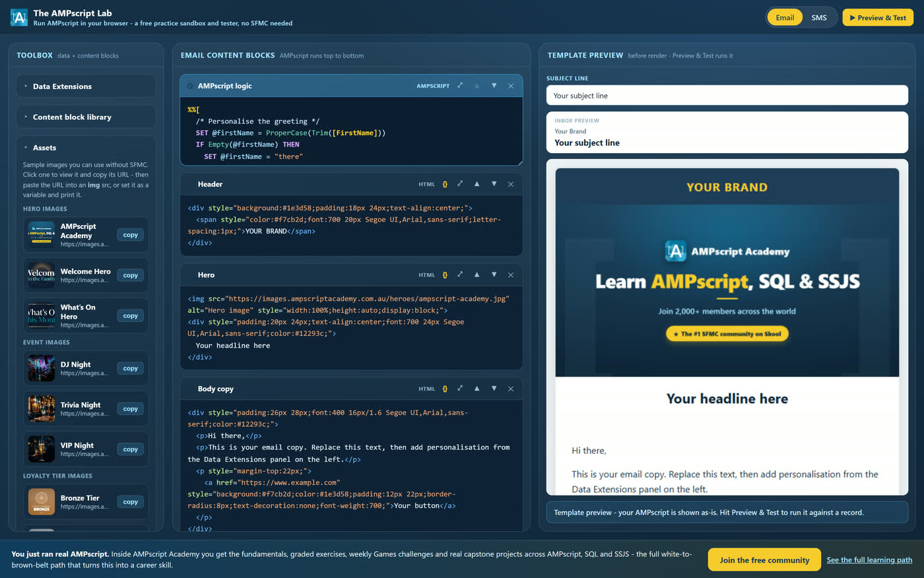Click the HTML label on Body copy block

coord(427,389)
